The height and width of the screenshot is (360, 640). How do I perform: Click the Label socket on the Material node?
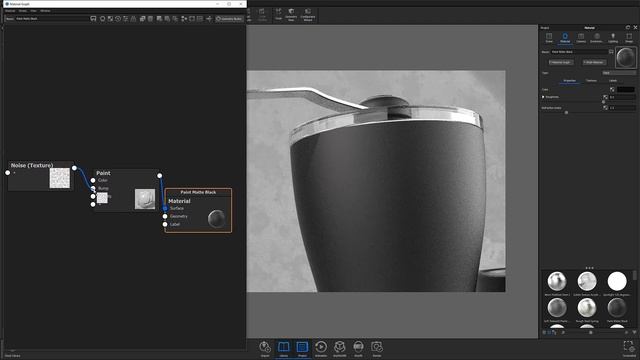coord(165,224)
